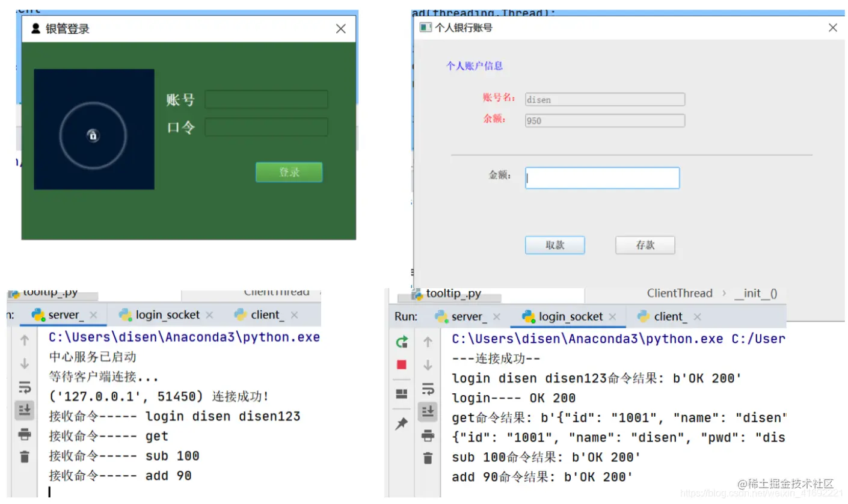
Task: Click the ClientThread breadcrumb beside __init__()
Action: pos(680,293)
